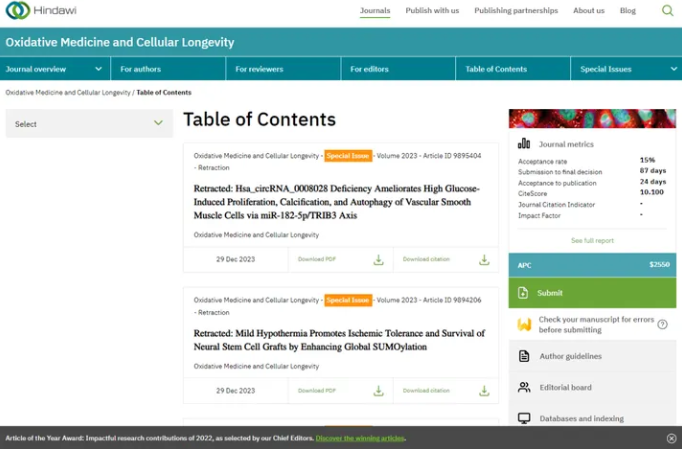Viewport: 682px width, 449px height.
Task: Click the manuscript checker yellow icon
Action: click(x=524, y=325)
